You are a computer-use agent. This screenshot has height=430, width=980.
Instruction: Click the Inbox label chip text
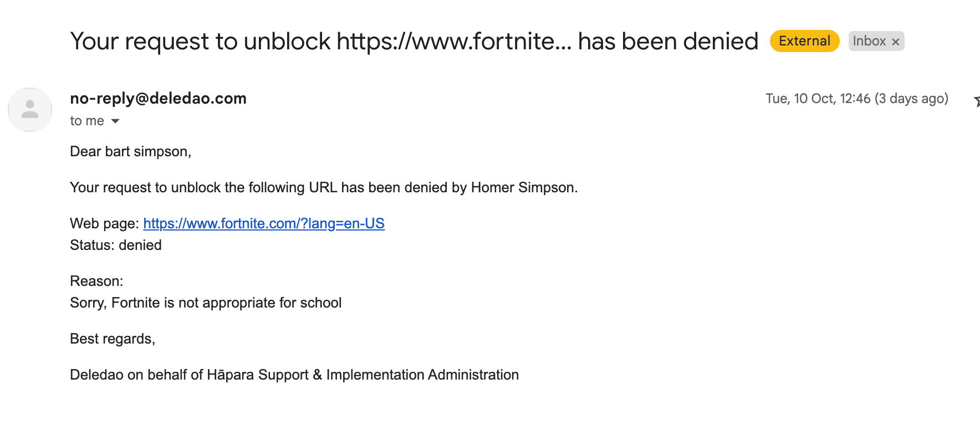click(x=869, y=41)
